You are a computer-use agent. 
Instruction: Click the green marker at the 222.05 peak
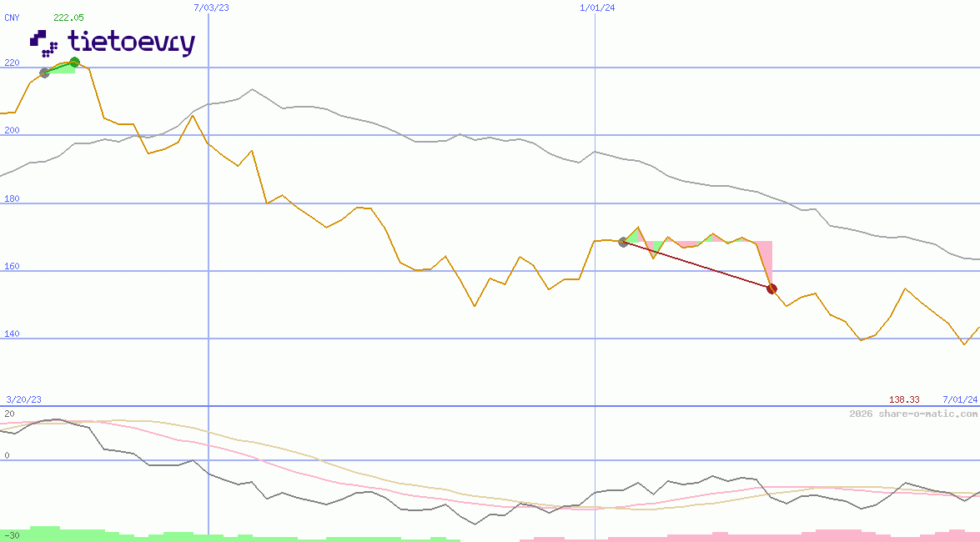pos(74,62)
